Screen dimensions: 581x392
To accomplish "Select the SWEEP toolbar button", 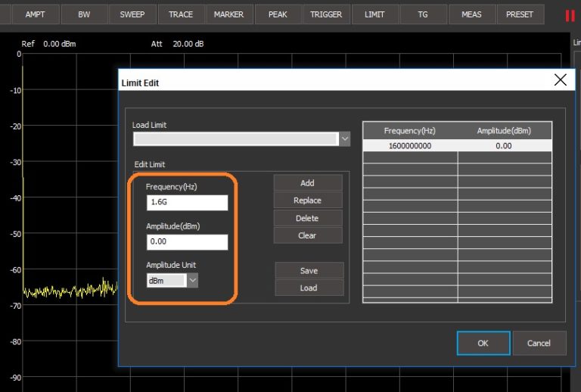I will (132, 14).
